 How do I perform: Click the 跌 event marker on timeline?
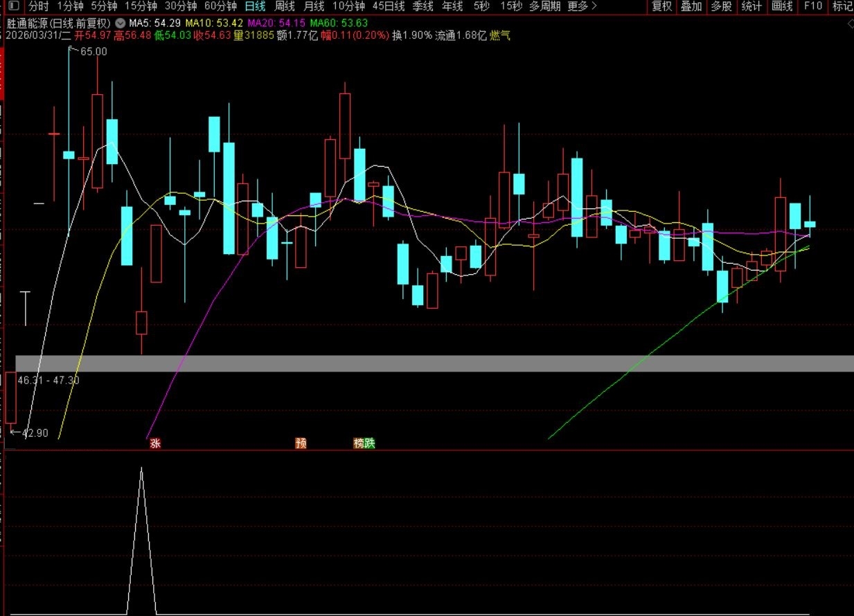tap(370, 444)
